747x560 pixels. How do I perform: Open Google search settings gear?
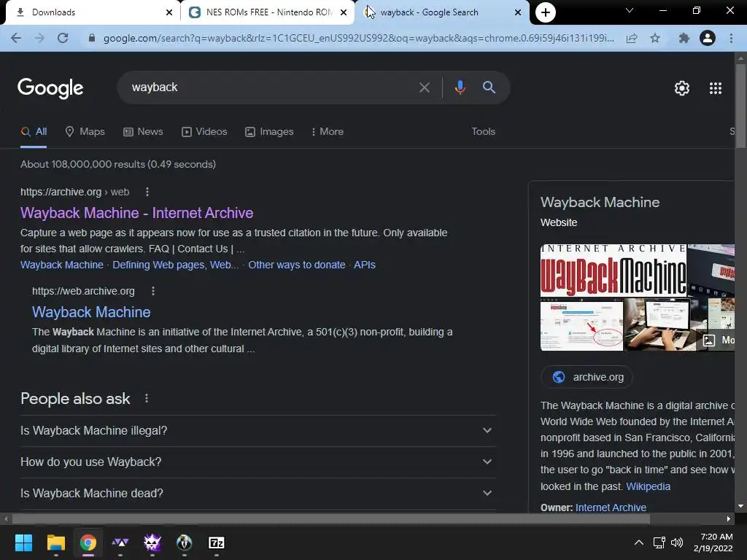(682, 88)
